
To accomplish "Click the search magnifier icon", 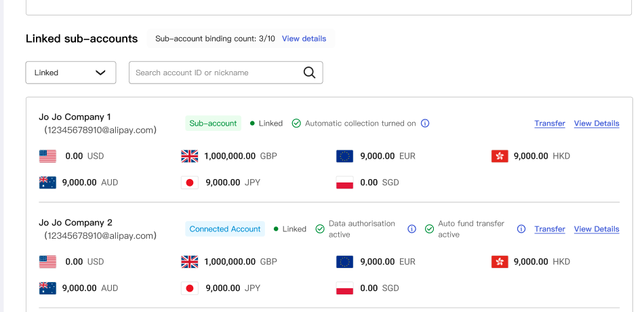I will click(x=309, y=73).
